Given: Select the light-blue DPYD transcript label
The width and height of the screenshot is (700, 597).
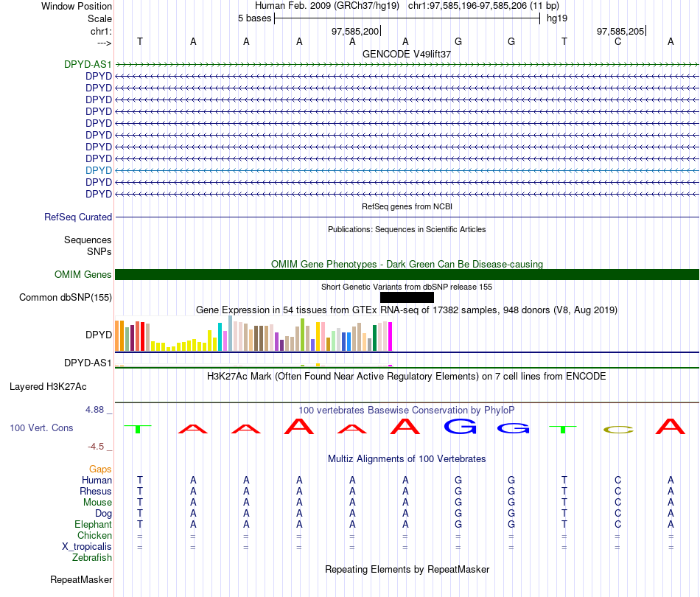Looking at the screenshot, I should pyautogui.click(x=99, y=170).
